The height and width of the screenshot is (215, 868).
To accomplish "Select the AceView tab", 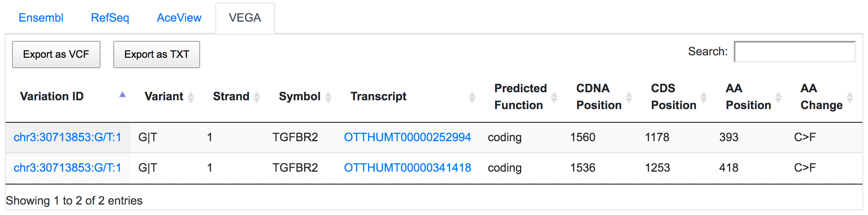I will (179, 18).
